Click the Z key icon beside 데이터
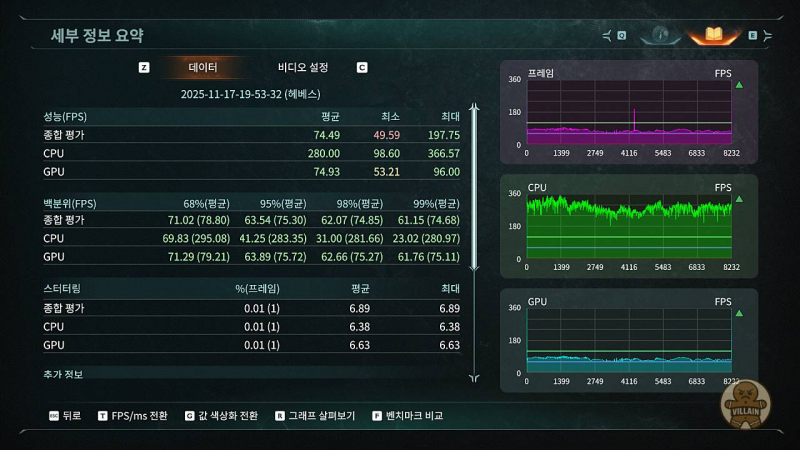The image size is (800, 450). pos(144,68)
